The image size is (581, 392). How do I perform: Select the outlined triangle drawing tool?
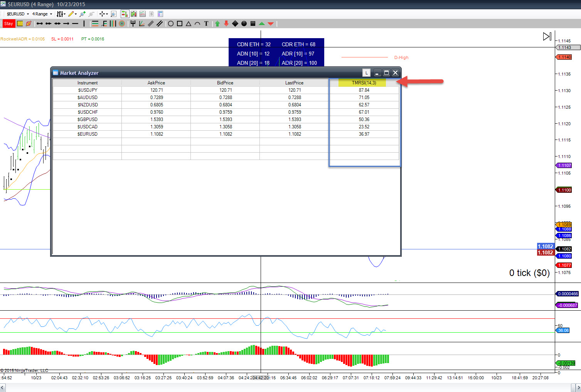189,24
